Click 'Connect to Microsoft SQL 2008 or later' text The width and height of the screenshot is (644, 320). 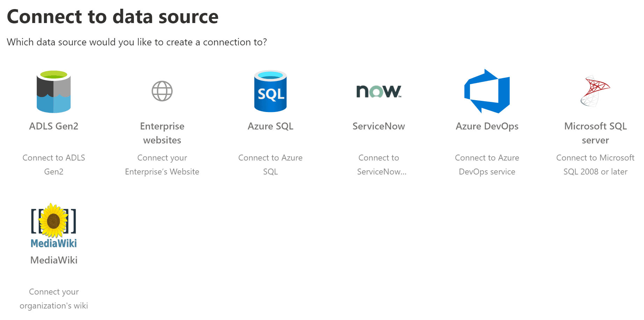pos(595,164)
